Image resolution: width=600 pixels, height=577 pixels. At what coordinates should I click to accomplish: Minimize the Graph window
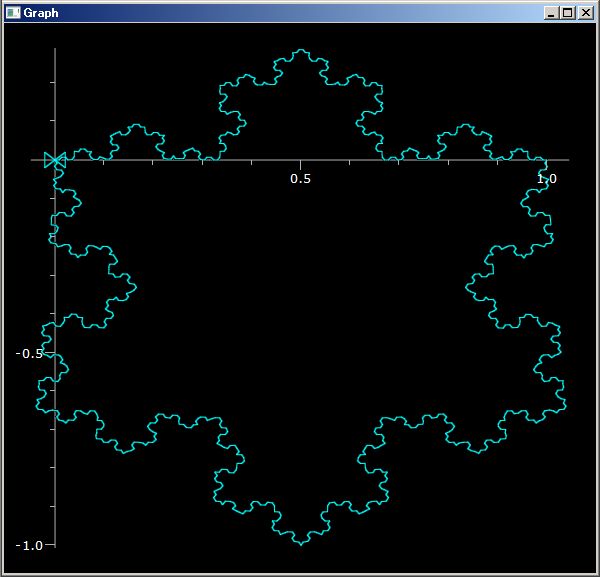(x=551, y=13)
